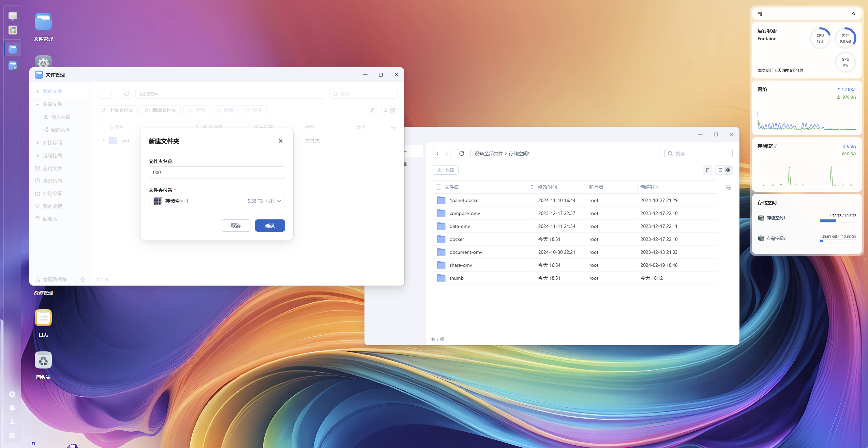Click 设备全部文件 in the breadcrumb path
Image resolution: width=868 pixels, height=448 pixels.
click(x=489, y=154)
